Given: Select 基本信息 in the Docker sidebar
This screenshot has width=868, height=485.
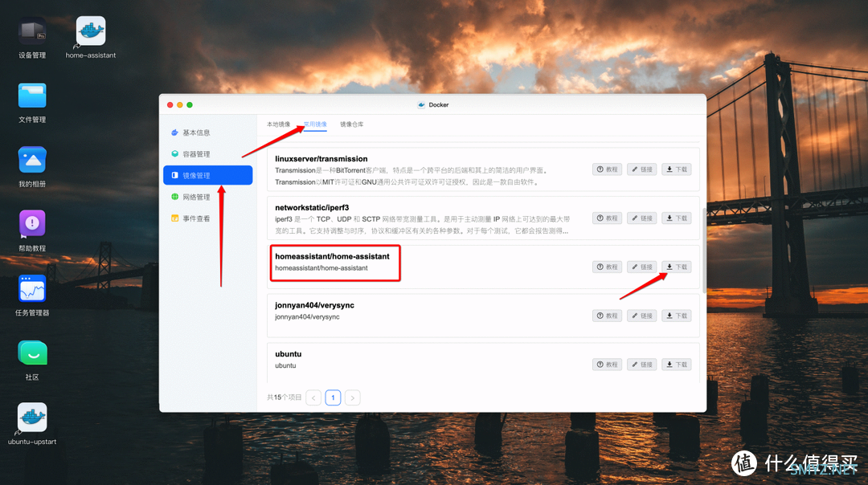Looking at the screenshot, I should click(x=208, y=132).
